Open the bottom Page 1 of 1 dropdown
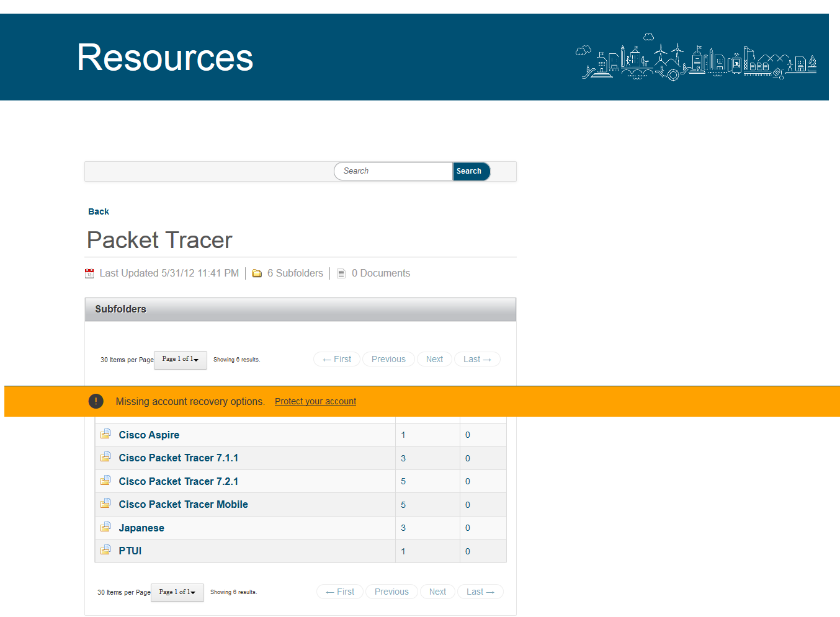Screen dimensions: 840x617 point(177,592)
